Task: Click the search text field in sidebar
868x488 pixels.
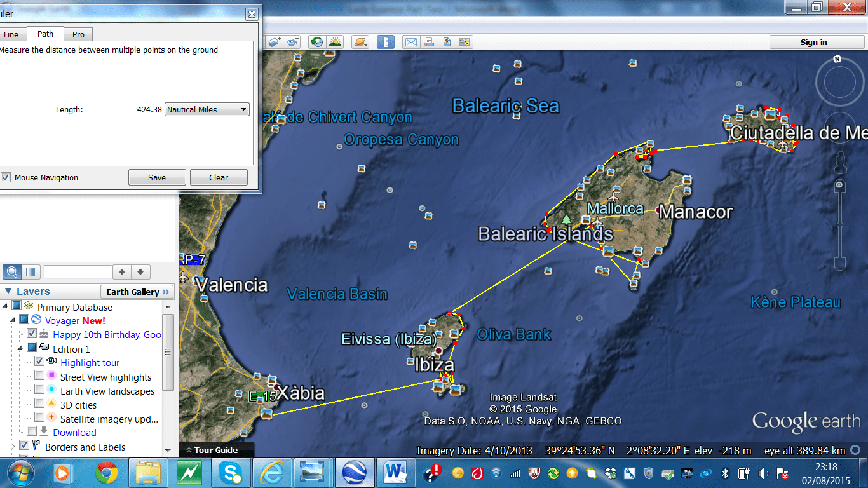Action: (x=77, y=272)
